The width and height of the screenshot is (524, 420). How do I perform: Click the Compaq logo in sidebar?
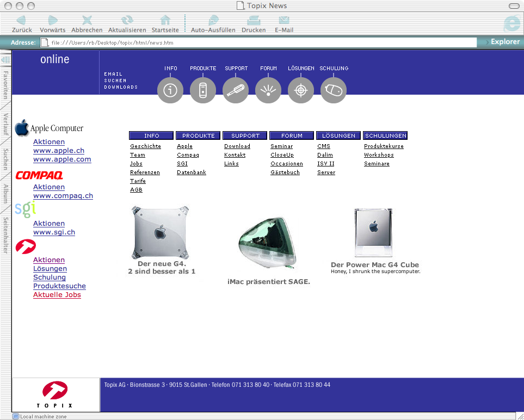pos(39,175)
